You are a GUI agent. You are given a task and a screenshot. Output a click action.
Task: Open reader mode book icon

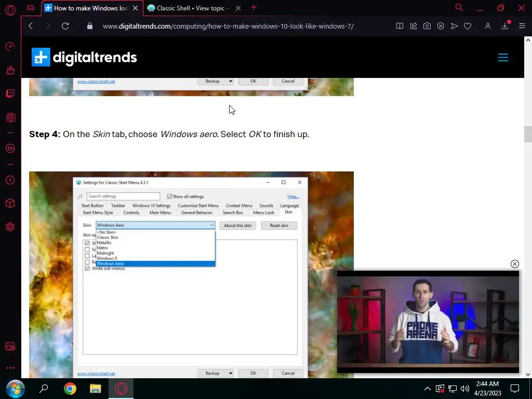tap(400, 26)
